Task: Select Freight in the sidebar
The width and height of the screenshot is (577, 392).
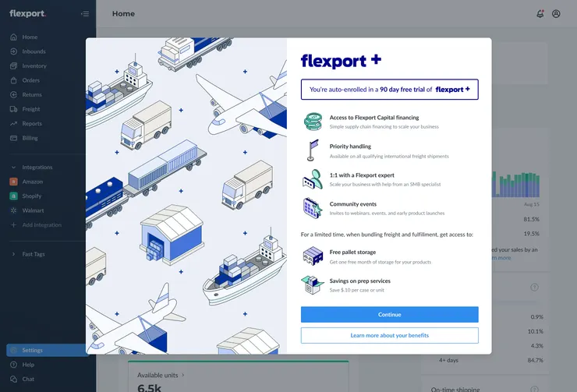Action: (x=31, y=109)
